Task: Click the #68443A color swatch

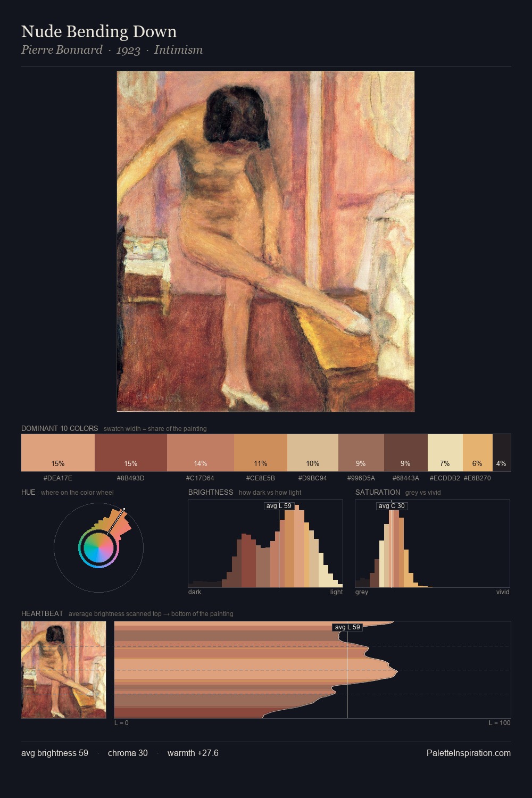Action: [406, 453]
